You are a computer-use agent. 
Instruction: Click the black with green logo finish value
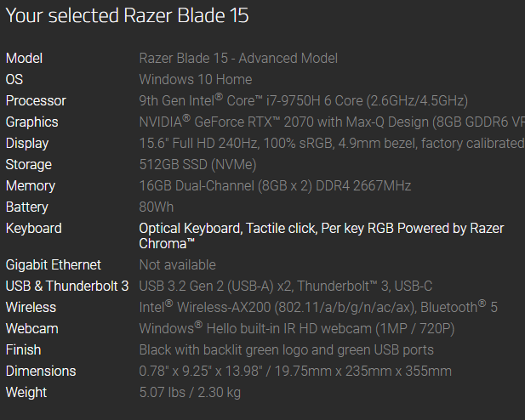tap(286, 350)
